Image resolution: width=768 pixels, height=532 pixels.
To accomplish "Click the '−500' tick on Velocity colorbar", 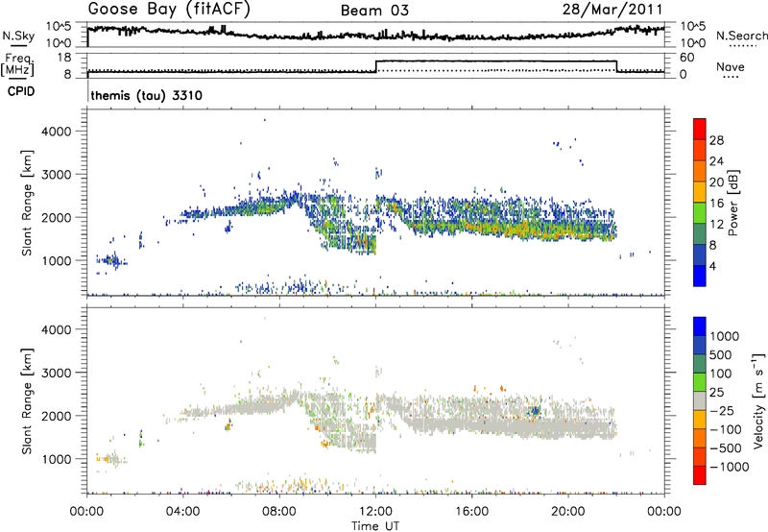I will coord(726,447).
